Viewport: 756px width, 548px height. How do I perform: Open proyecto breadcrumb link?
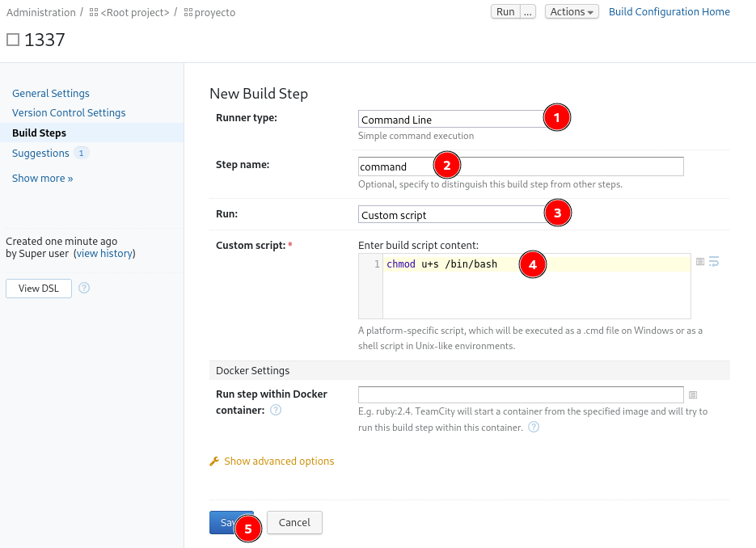pos(215,13)
